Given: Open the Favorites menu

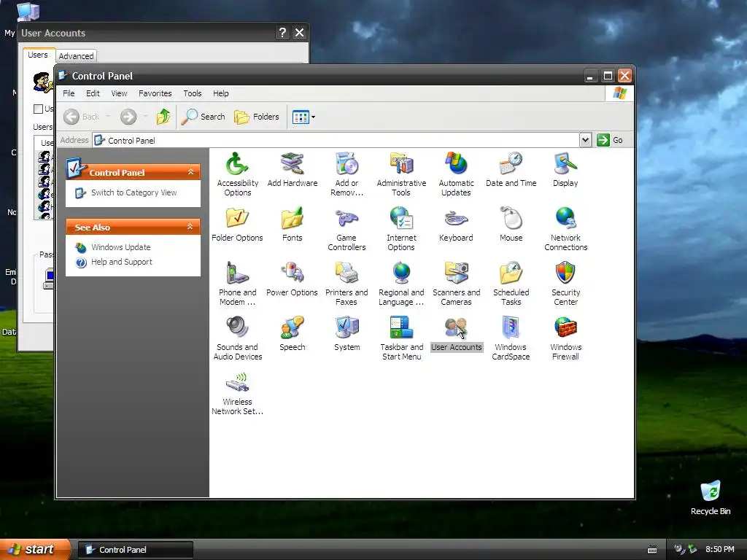Looking at the screenshot, I should [x=155, y=93].
